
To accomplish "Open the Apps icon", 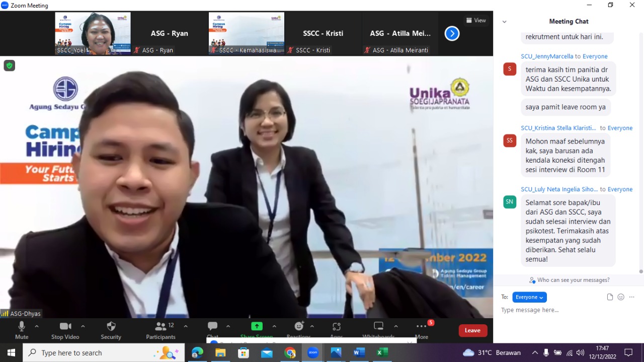I will coord(337,326).
